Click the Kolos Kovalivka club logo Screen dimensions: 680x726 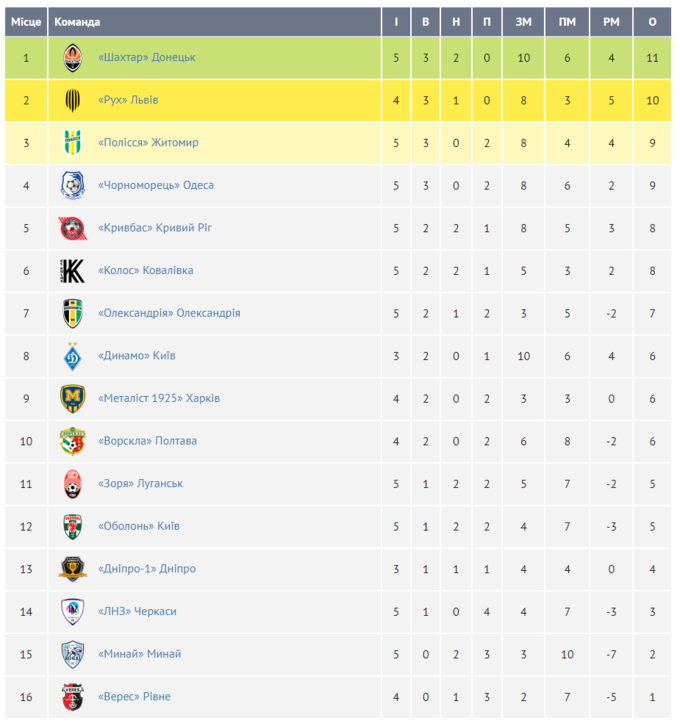click(72, 271)
